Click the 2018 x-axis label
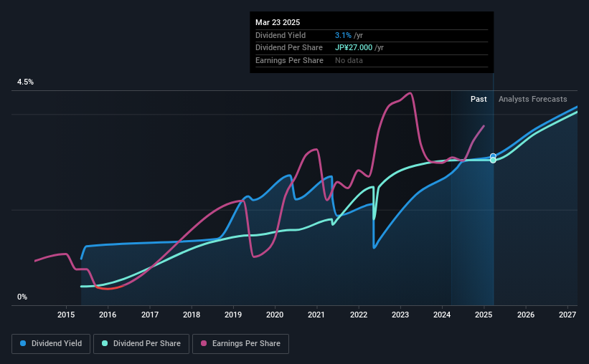The width and height of the screenshot is (589, 364). tap(192, 315)
